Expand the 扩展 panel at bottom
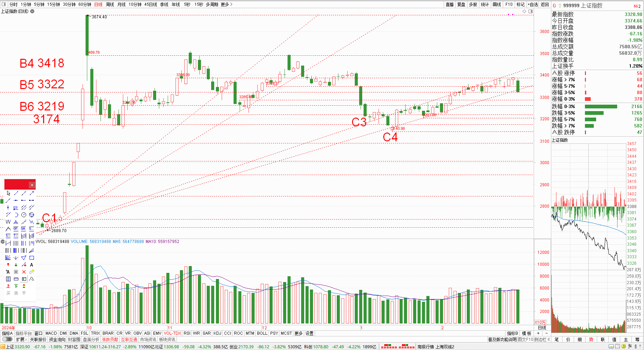This screenshot has width=644, height=350. tap(21, 339)
